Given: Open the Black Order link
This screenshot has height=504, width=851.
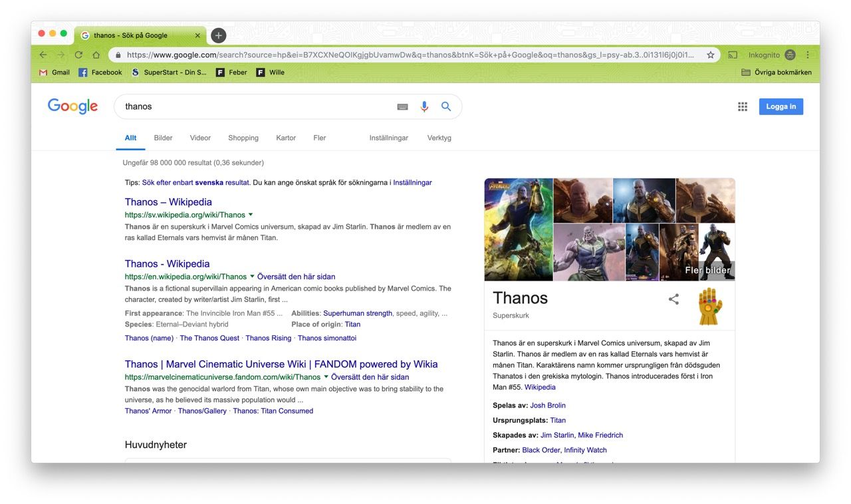Looking at the screenshot, I should 541,450.
